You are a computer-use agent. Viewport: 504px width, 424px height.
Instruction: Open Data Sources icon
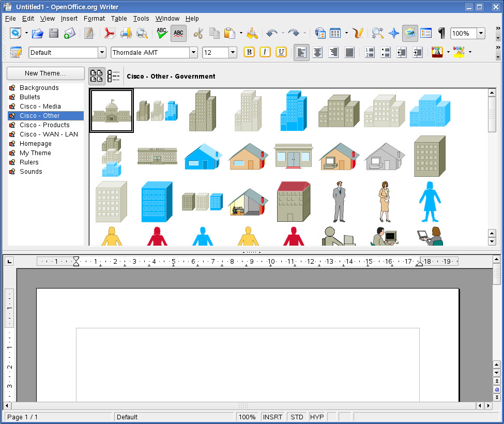[x=426, y=33]
